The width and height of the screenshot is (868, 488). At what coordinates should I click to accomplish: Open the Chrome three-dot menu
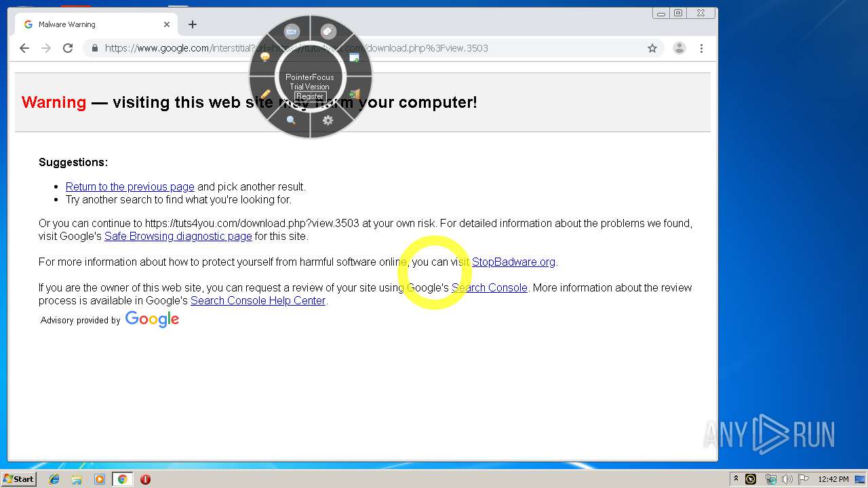701,48
